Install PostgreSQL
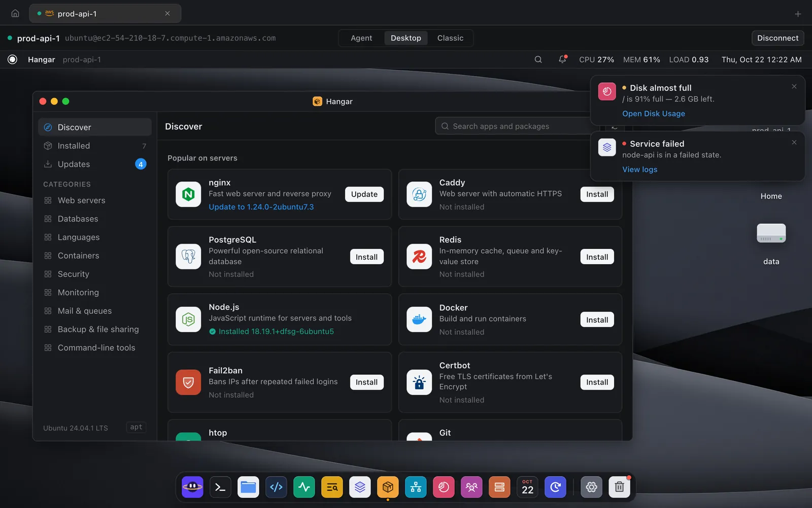This screenshot has height=508, width=812. [x=366, y=257]
